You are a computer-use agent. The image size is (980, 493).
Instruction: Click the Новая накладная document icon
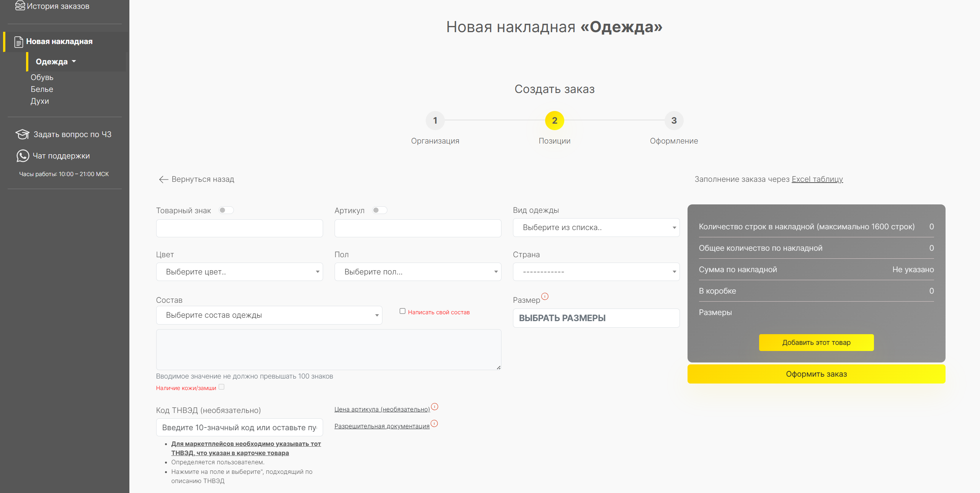18,42
